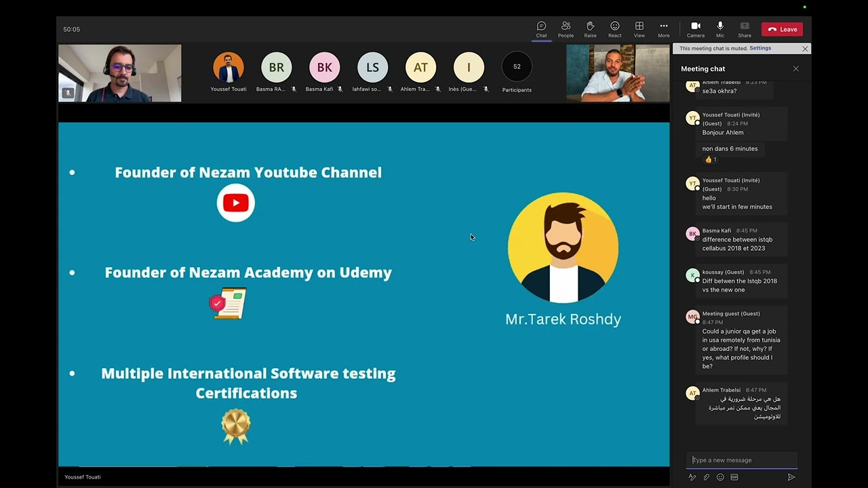The height and width of the screenshot is (488, 868).
Task: Click the 'we'll start in few minutes' message
Action: tap(737, 207)
